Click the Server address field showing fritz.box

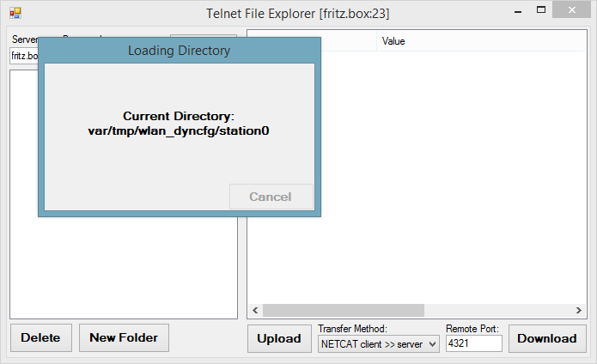coord(24,57)
